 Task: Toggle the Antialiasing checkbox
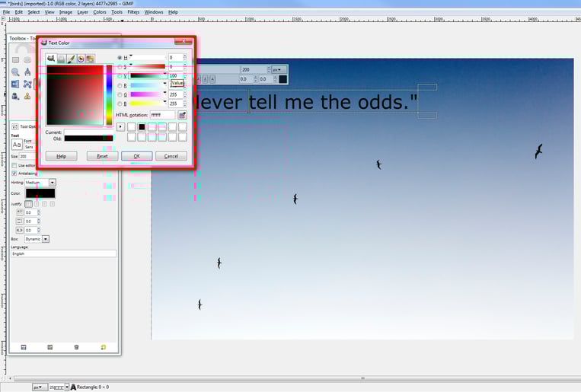pyautogui.click(x=14, y=174)
